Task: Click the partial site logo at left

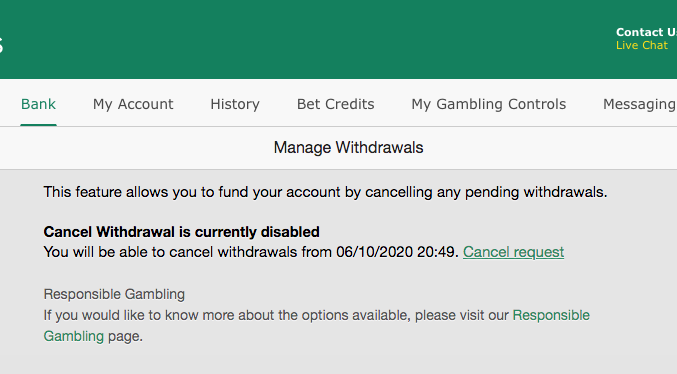Action: pyautogui.click(x=2, y=45)
